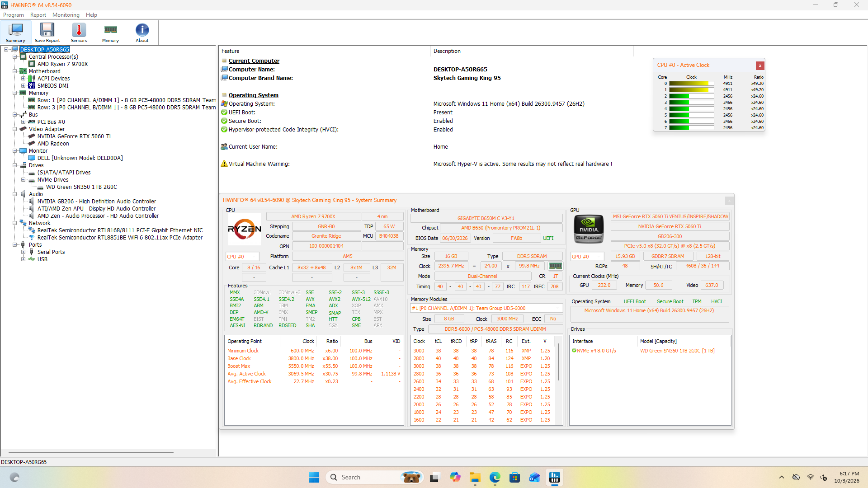The width and height of the screenshot is (868, 488).
Task: Expand the PCI Bus #0 node
Action: click(24, 122)
